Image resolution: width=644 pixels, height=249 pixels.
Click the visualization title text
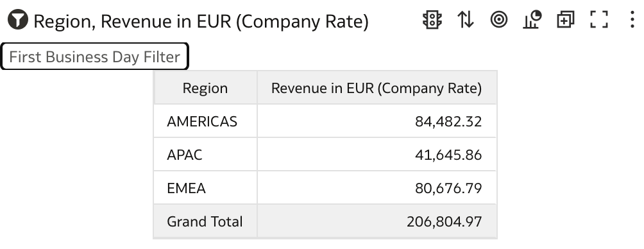point(201,21)
